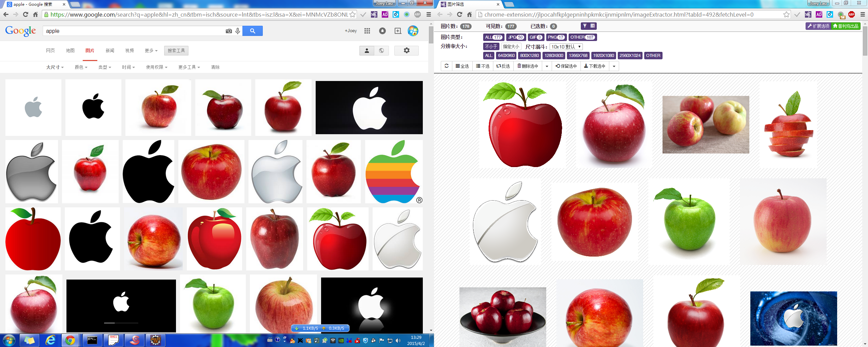Image resolution: width=868 pixels, height=347 pixels.
Task: Click the 保留选中 button
Action: tap(566, 66)
